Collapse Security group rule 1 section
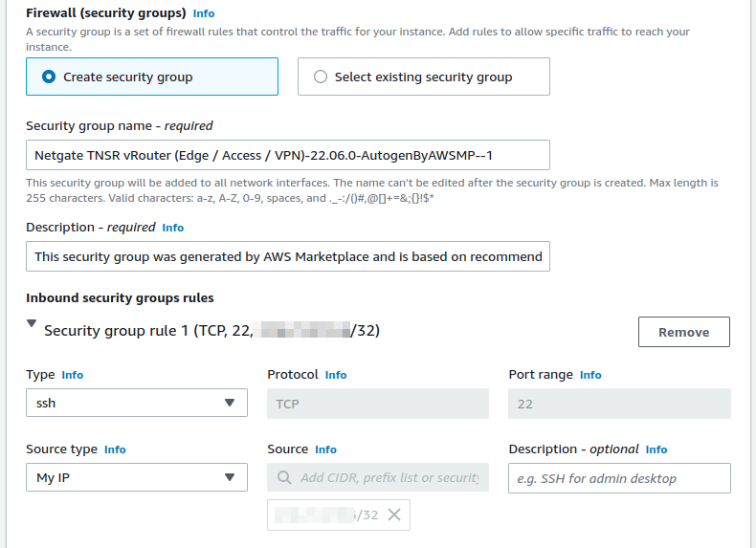The image size is (756, 548). 33,325
